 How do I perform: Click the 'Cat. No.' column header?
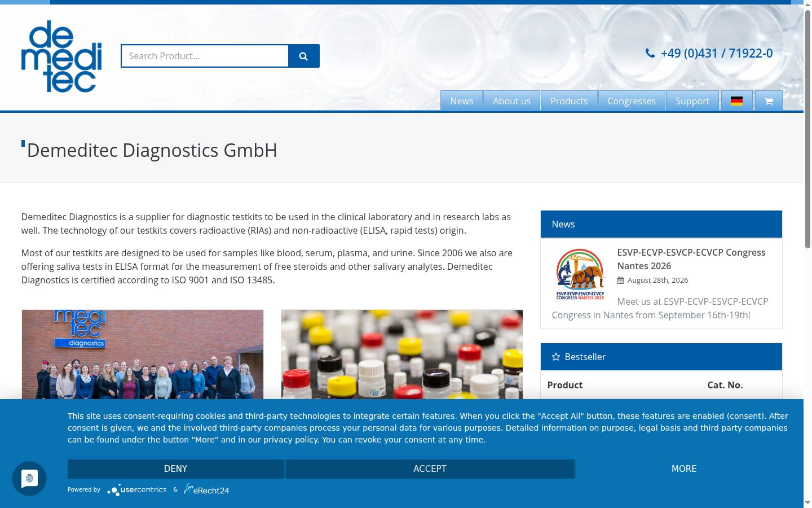725,385
